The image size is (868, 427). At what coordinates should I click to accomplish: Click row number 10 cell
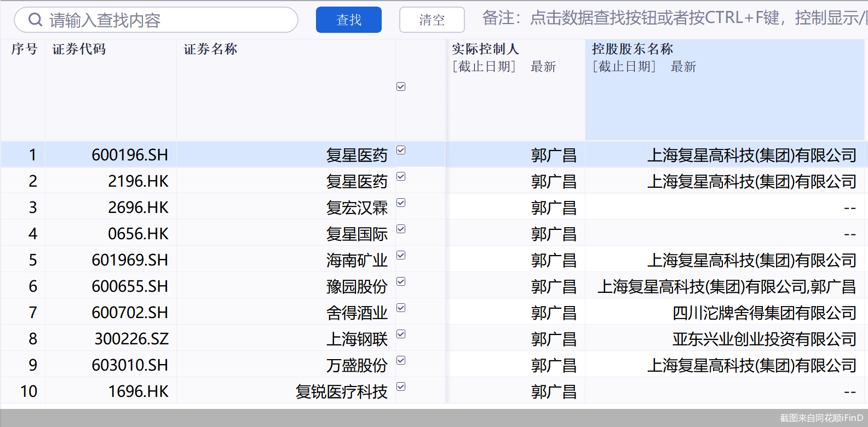(x=23, y=391)
